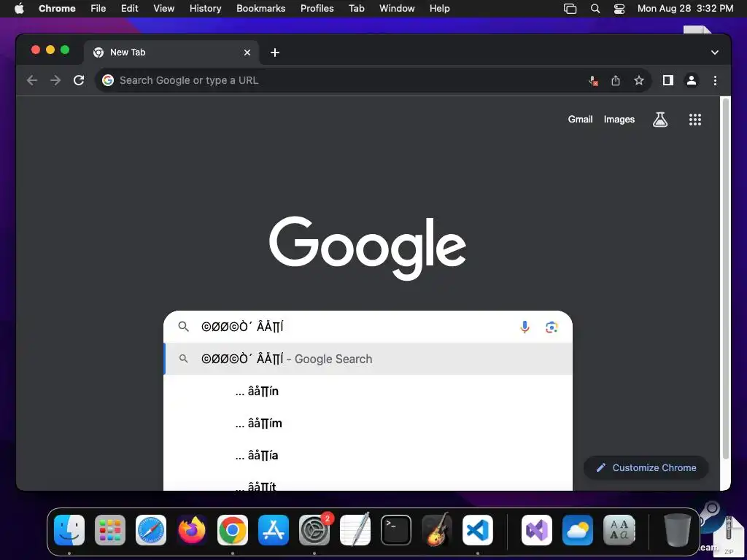The height and width of the screenshot is (560, 747).
Task: Click the Google Search suggestion row
Action: tap(368, 359)
